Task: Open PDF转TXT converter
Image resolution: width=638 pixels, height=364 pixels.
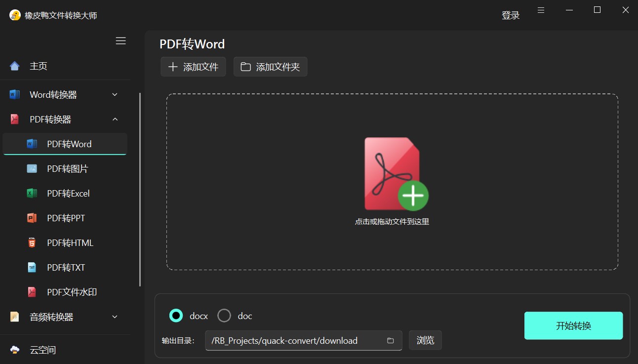Action: (65, 267)
